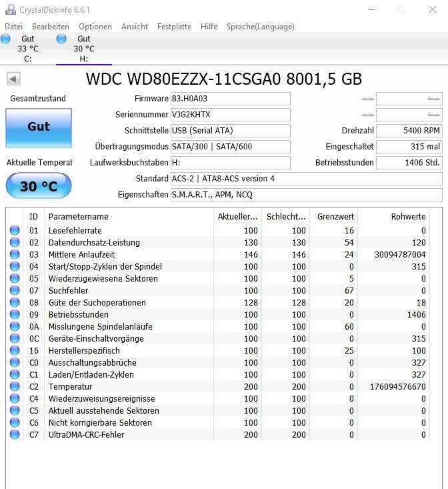The width and height of the screenshot is (448, 489).
Task: Select the H: drive disk tab
Action: coord(84,49)
